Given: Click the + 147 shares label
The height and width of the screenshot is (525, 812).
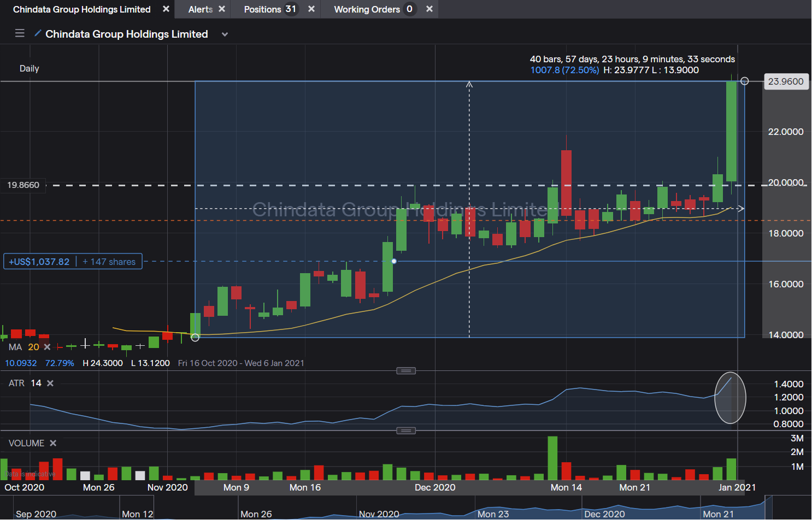Looking at the screenshot, I should click(109, 262).
